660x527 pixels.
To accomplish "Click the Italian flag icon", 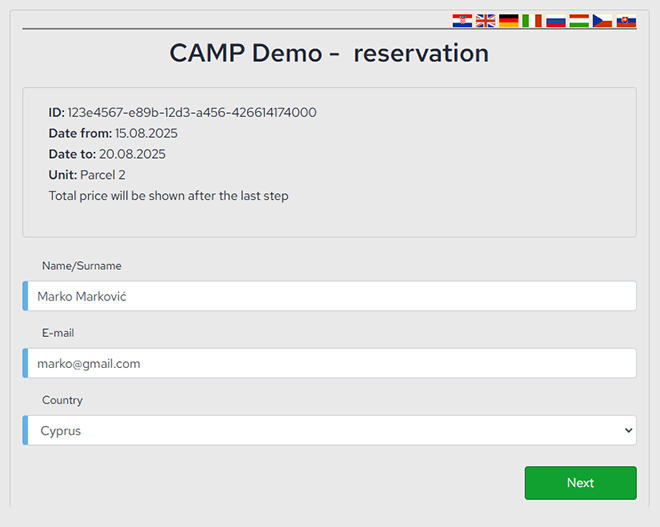I will click(x=532, y=20).
